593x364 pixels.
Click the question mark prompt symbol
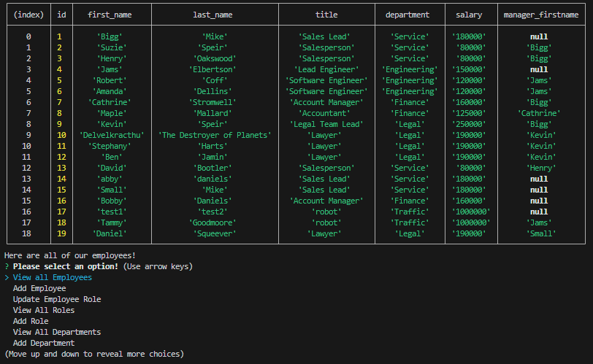[7, 266]
